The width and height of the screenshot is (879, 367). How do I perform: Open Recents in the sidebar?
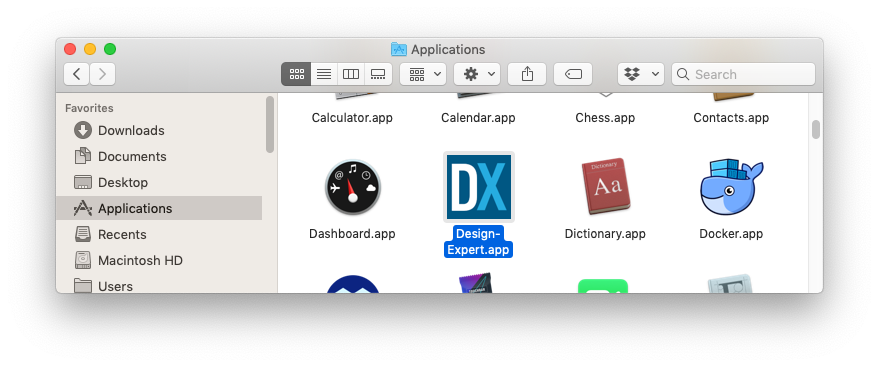pos(159,234)
